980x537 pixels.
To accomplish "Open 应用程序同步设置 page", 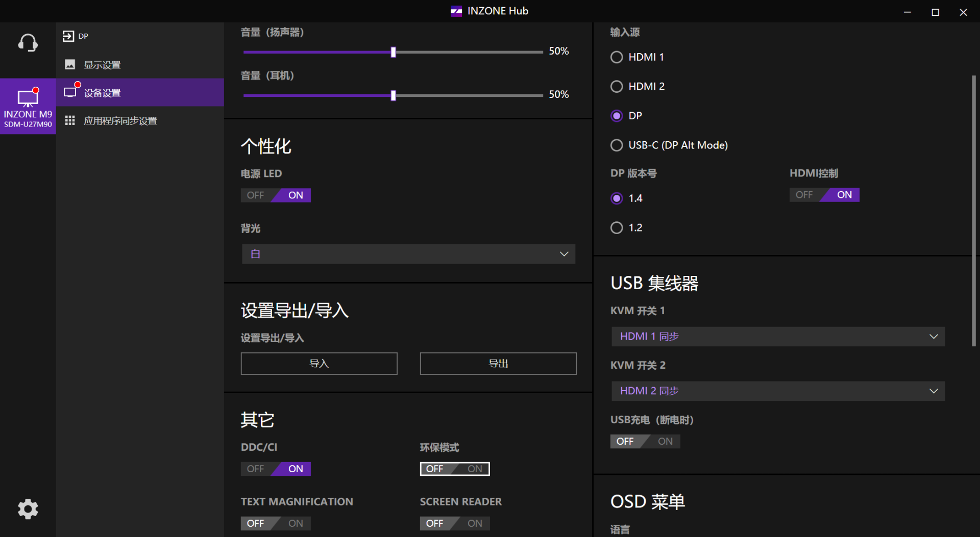I will pyautogui.click(x=120, y=120).
